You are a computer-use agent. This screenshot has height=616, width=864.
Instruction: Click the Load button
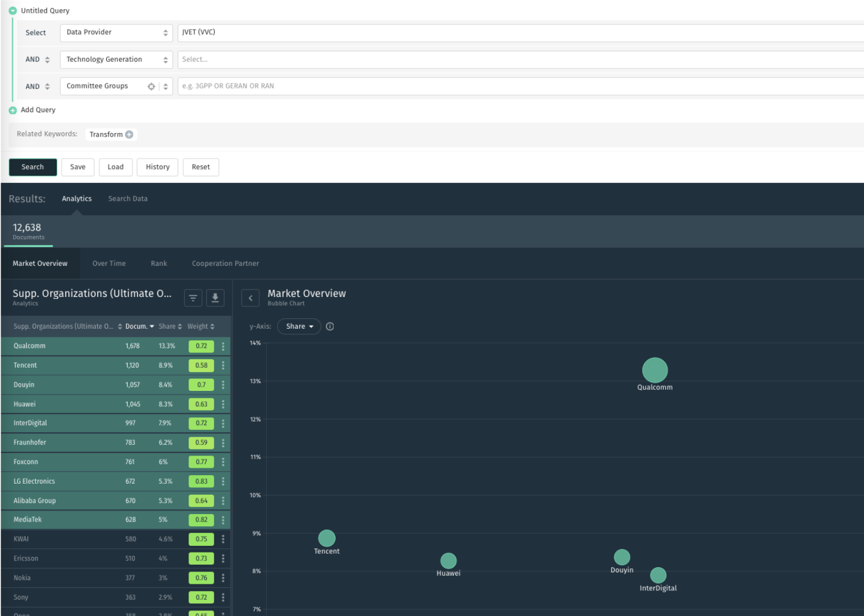point(116,167)
